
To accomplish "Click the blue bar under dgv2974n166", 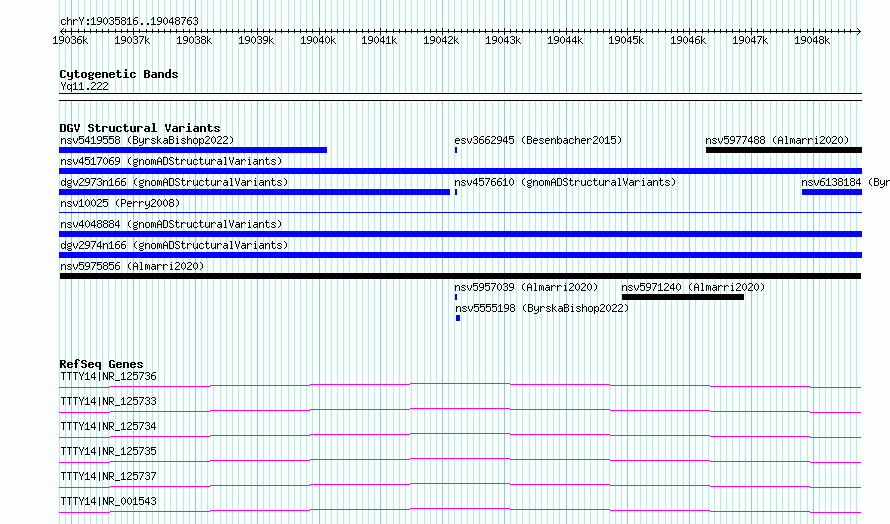I will point(460,255).
